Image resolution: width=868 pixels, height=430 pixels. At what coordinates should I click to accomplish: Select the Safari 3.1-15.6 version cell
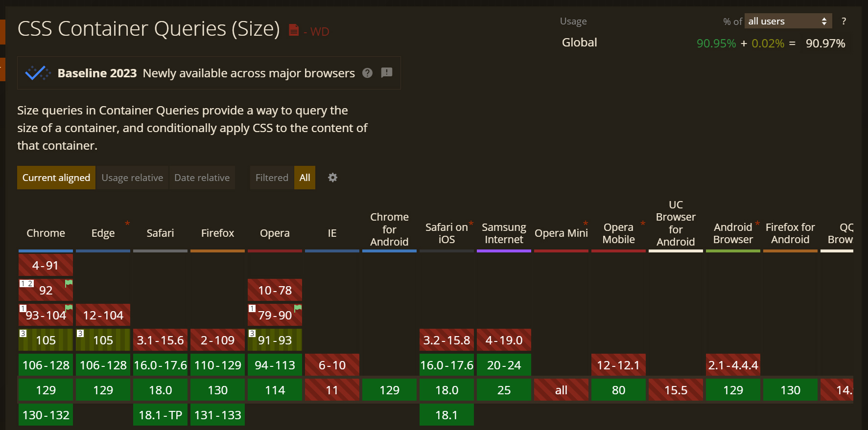tap(160, 340)
